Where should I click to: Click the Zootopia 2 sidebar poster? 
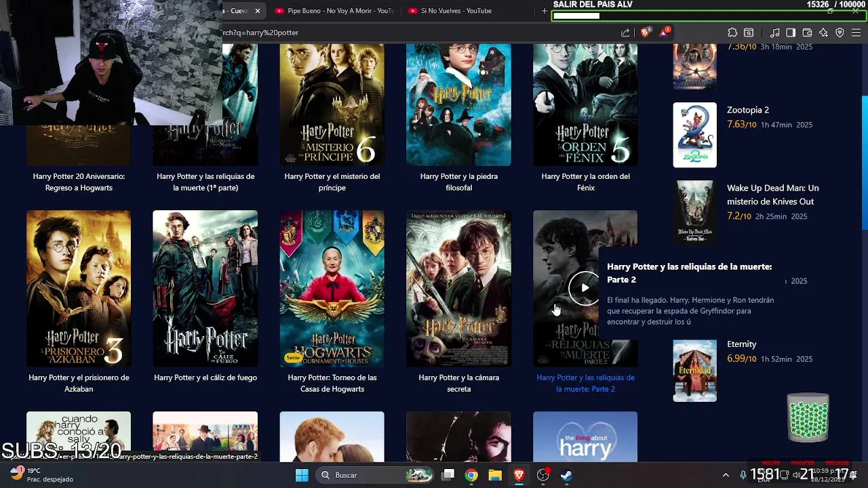coord(694,135)
